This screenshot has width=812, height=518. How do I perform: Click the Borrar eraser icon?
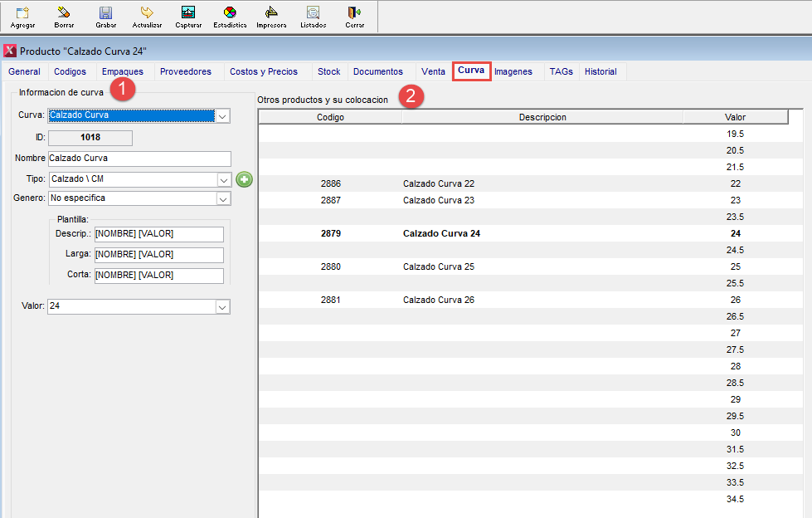(x=64, y=13)
